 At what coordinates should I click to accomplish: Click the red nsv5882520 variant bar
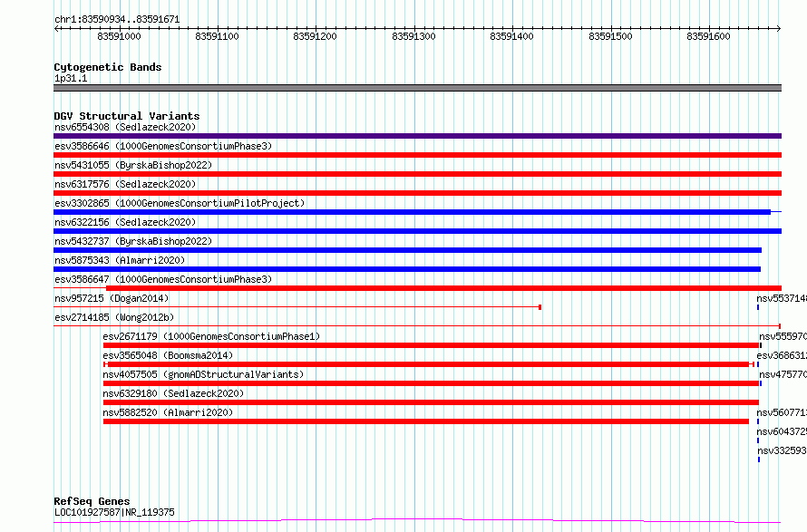426,421
